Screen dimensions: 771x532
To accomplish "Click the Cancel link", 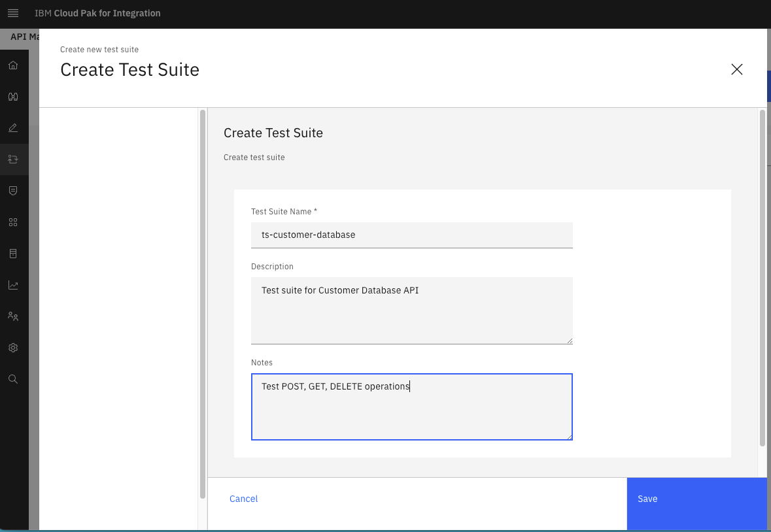I will 243,499.
